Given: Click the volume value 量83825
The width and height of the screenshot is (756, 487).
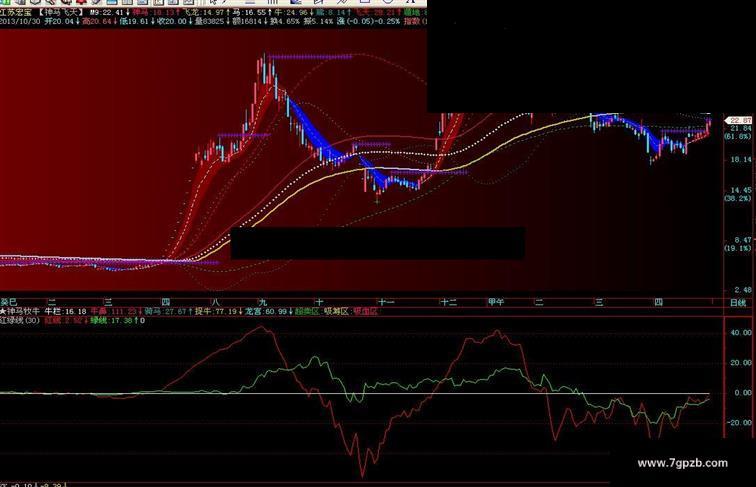Looking at the screenshot, I should (209, 21).
